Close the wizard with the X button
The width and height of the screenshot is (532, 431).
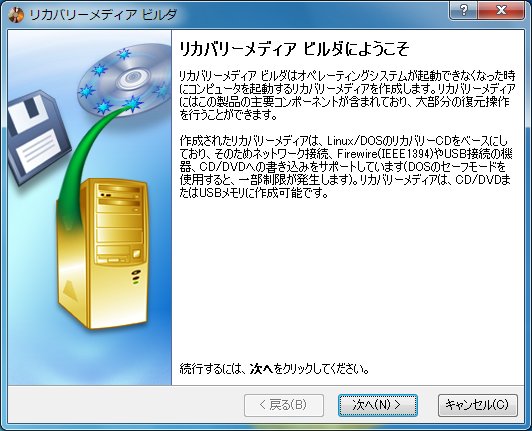pyautogui.click(x=501, y=10)
